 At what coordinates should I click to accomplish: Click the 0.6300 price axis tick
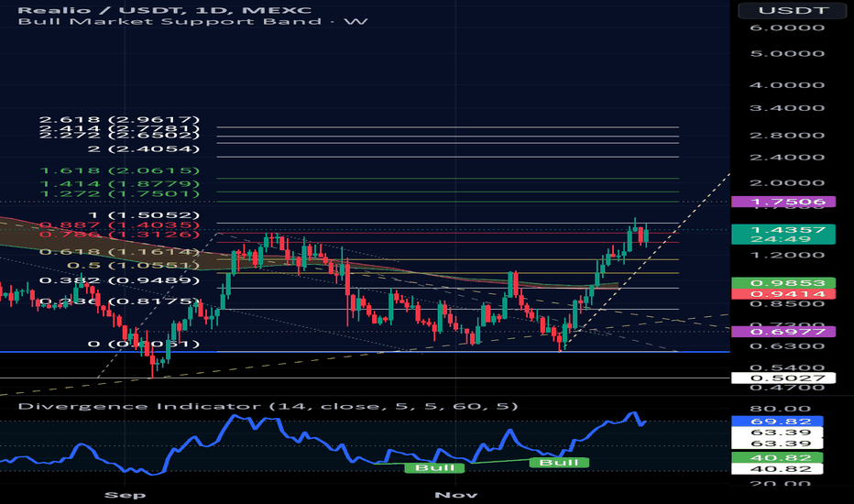787,346
